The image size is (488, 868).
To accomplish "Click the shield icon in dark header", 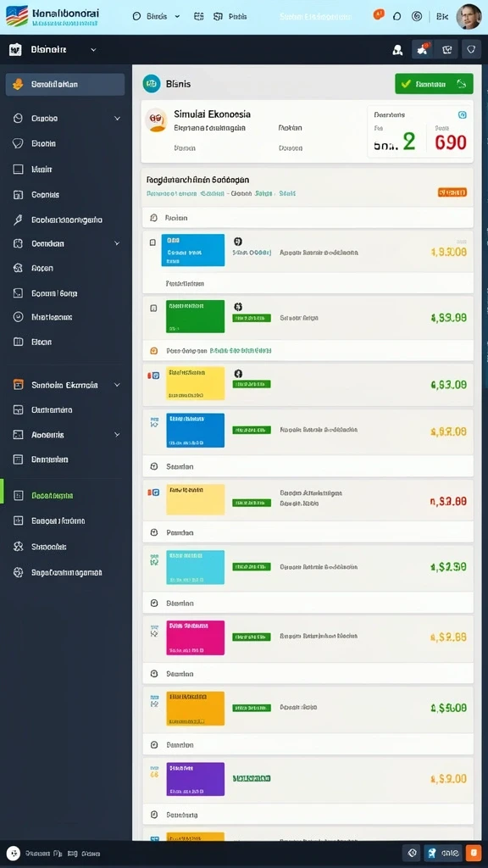I will pos(471,50).
